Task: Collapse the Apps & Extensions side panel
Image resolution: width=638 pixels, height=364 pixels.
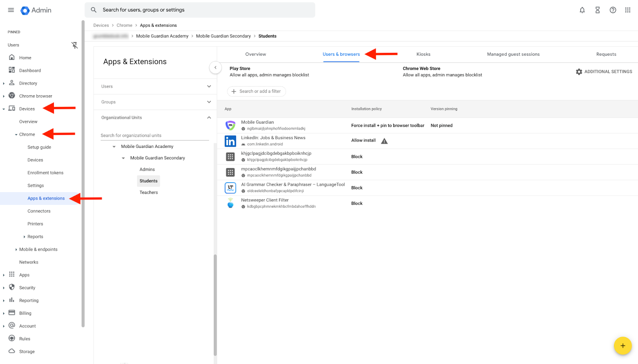Action: coord(215,67)
